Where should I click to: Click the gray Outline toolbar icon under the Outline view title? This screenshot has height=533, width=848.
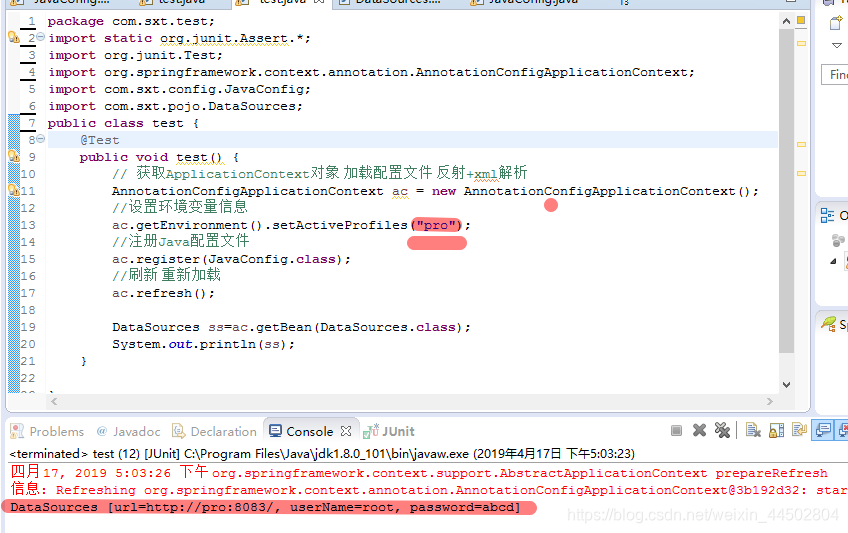[838, 239]
